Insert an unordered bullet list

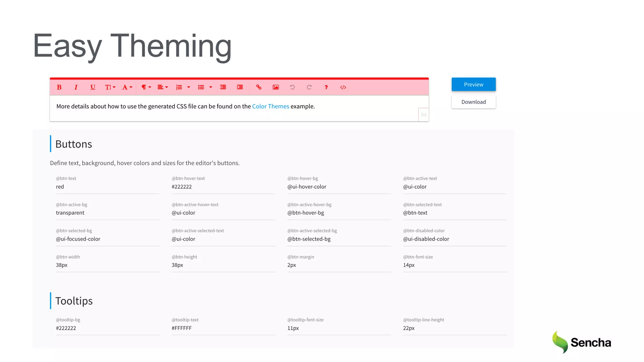tap(201, 87)
